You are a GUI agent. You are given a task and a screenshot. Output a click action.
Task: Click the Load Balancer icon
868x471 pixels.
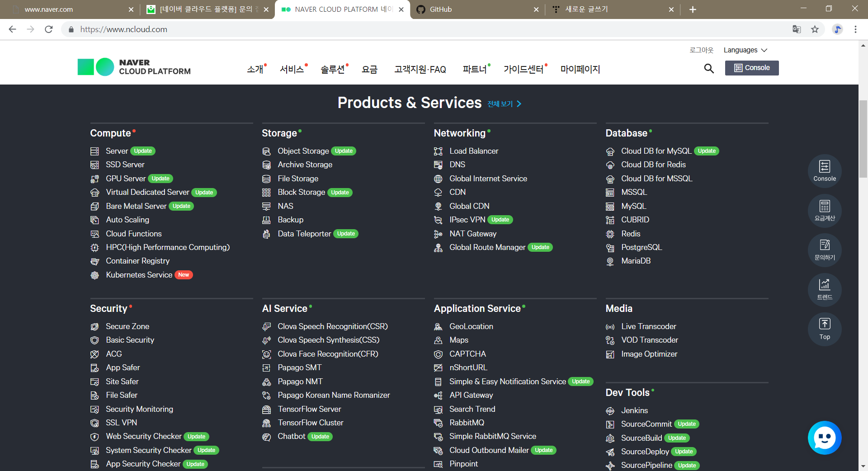click(x=438, y=151)
